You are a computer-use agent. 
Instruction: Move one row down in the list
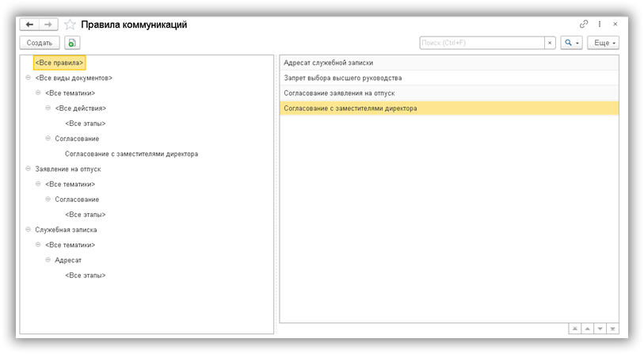[x=600, y=329]
